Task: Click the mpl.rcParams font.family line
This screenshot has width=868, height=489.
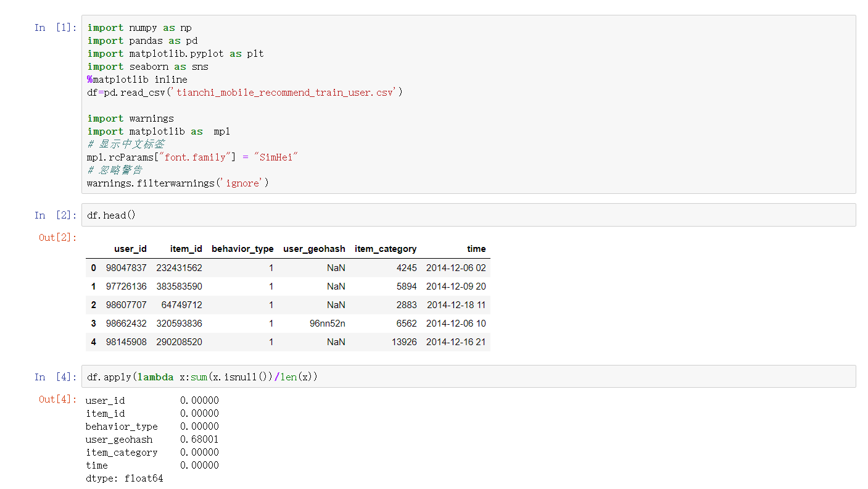Action: [193, 157]
